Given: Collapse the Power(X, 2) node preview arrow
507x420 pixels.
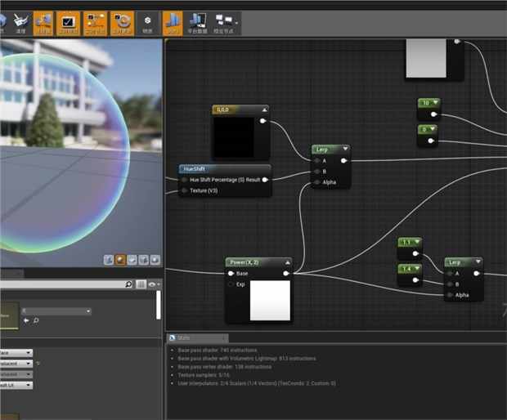Looking at the screenshot, I should pos(288,263).
